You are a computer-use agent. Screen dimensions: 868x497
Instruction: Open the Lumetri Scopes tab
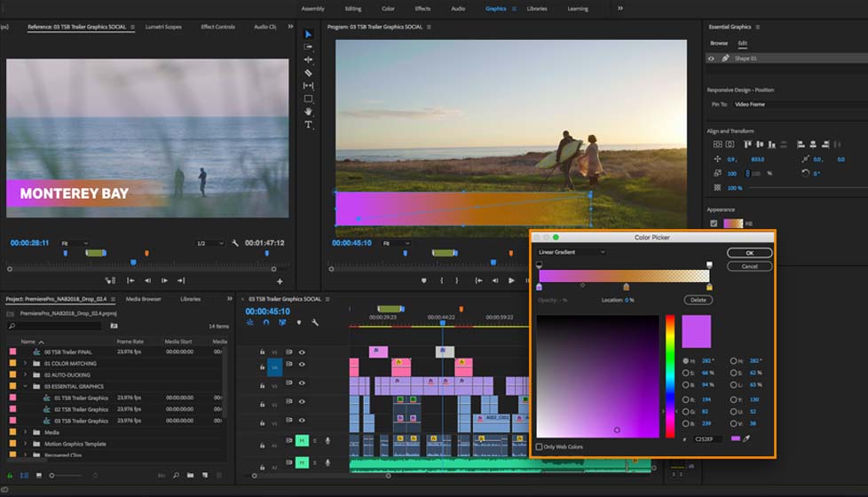[163, 27]
